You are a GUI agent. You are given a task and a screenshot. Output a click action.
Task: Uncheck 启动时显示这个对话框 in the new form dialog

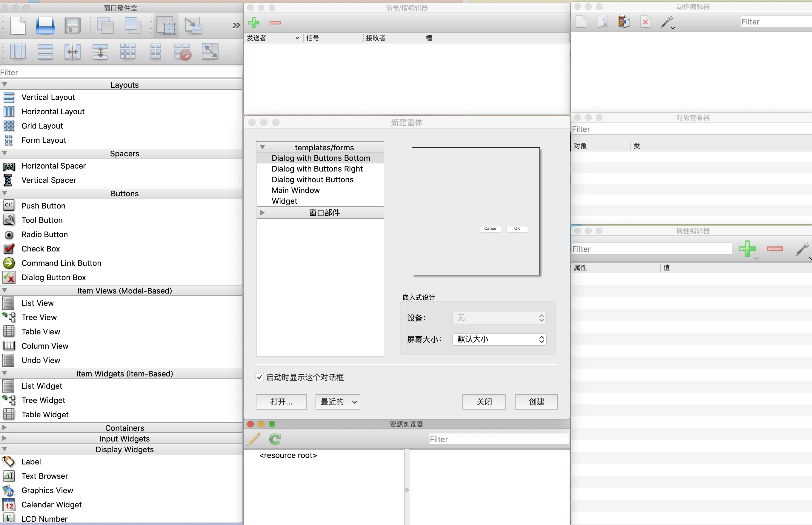[x=260, y=377]
